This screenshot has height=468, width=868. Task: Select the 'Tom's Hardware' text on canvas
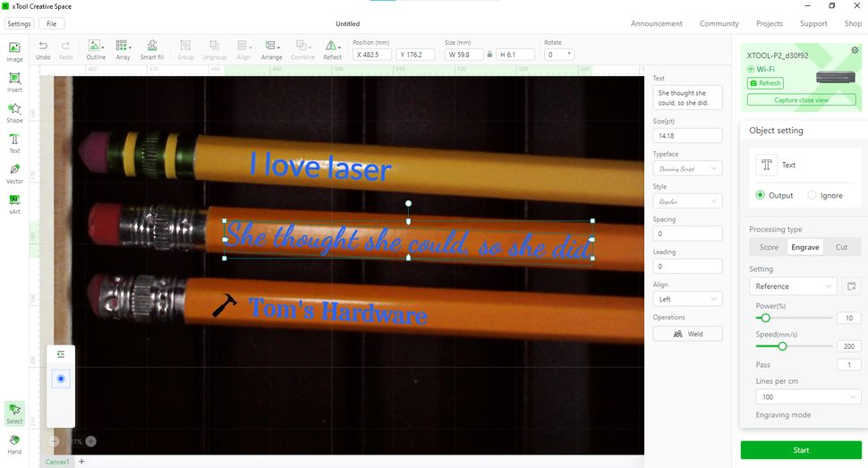click(337, 311)
